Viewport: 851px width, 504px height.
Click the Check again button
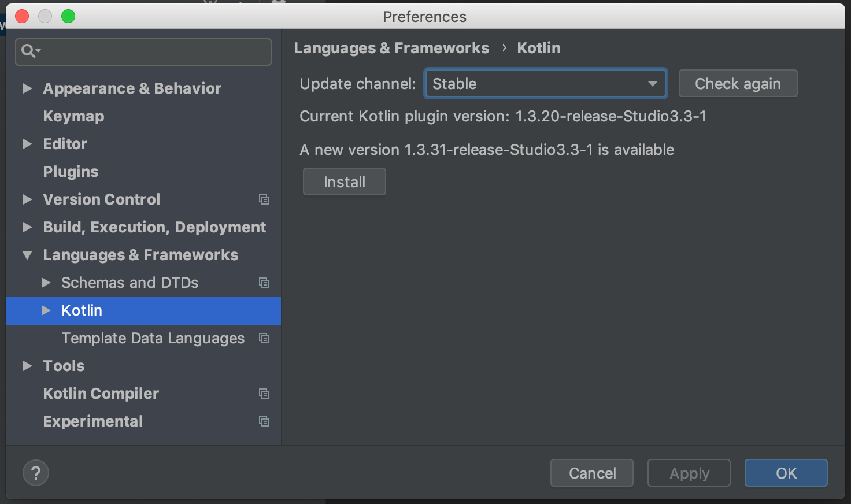tap(738, 83)
